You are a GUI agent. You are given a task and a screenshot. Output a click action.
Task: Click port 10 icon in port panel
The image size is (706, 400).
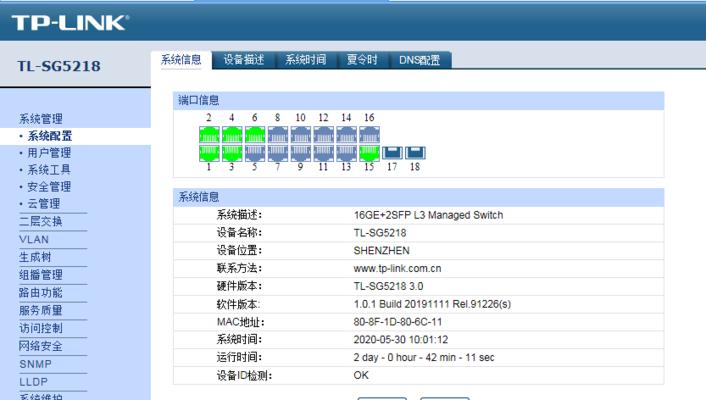click(x=300, y=135)
